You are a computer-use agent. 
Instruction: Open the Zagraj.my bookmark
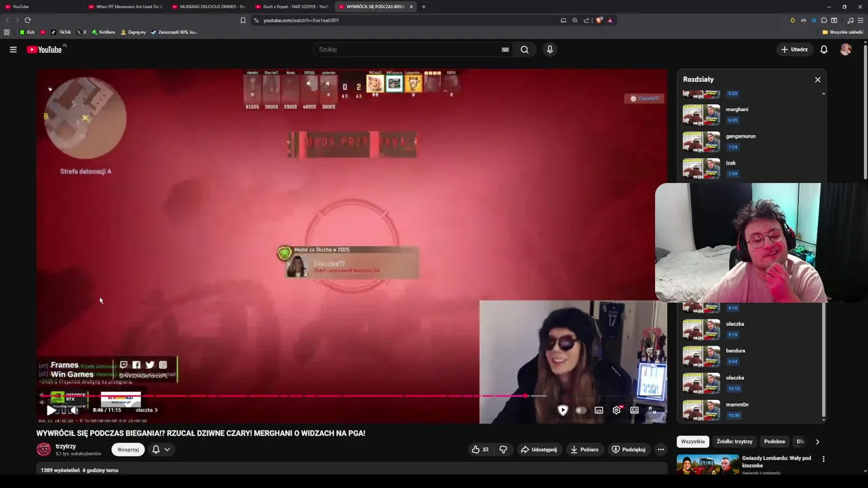133,32
